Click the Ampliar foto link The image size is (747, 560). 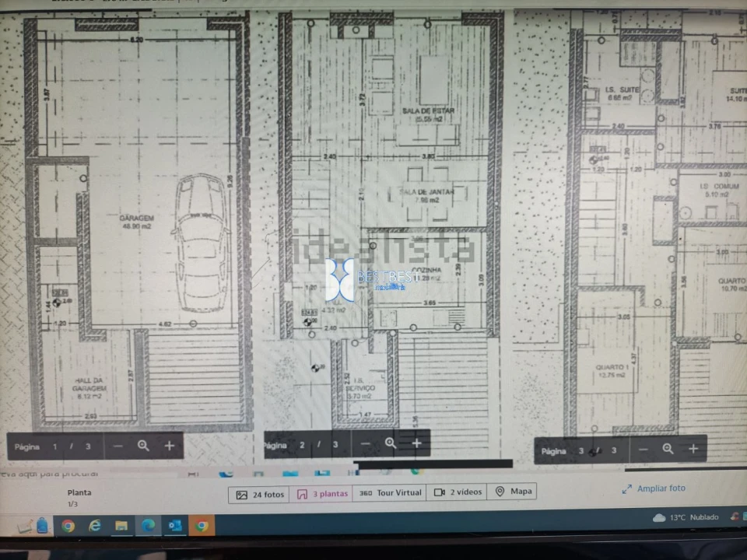654,489
